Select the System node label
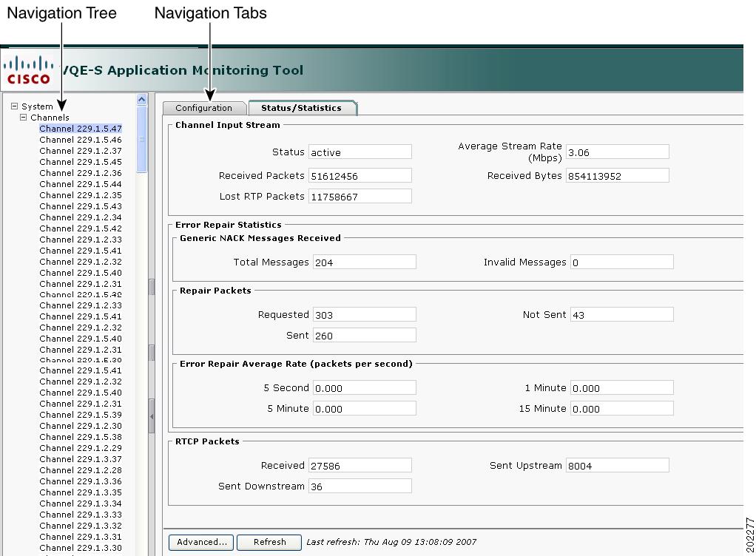The width and height of the screenshot is (756, 556). (37, 106)
